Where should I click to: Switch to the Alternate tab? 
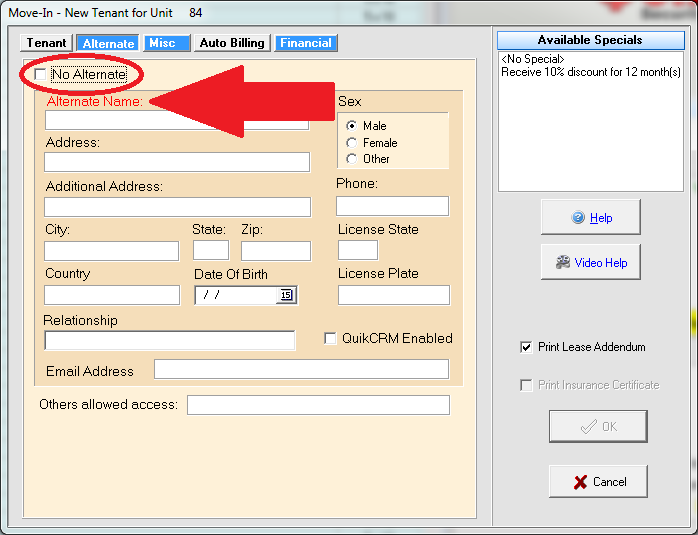pyautogui.click(x=108, y=43)
